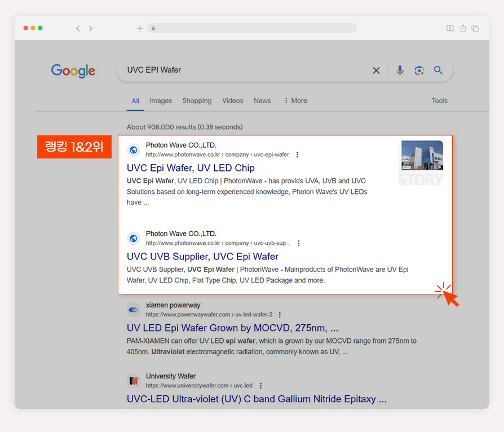Image resolution: width=504 pixels, height=432 pixels.
Task: Clear the search query with the X icon
Action: (x=376, y=70)
